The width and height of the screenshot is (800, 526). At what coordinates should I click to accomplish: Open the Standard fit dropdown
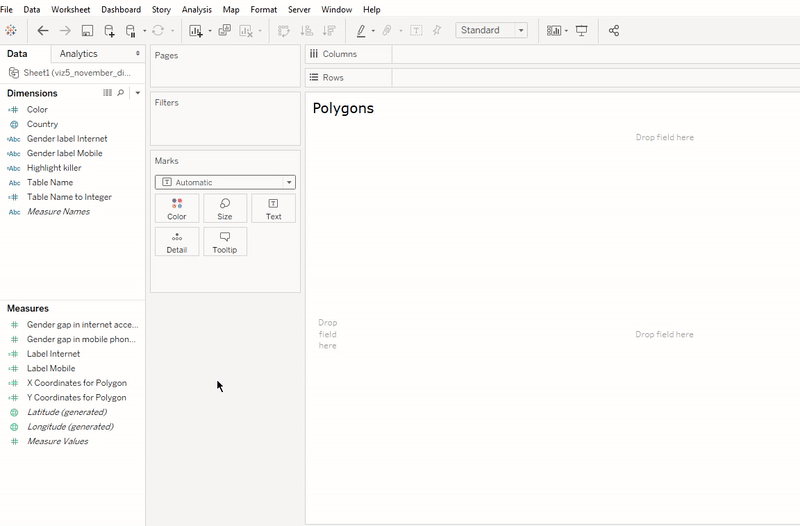[491, 31]
